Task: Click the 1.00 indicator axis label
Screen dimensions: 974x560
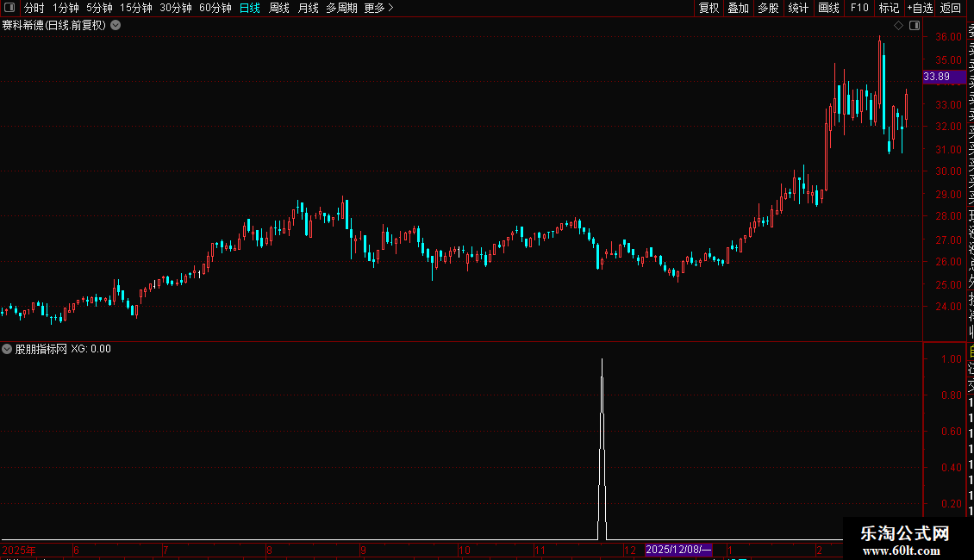Action: point(952,359)
